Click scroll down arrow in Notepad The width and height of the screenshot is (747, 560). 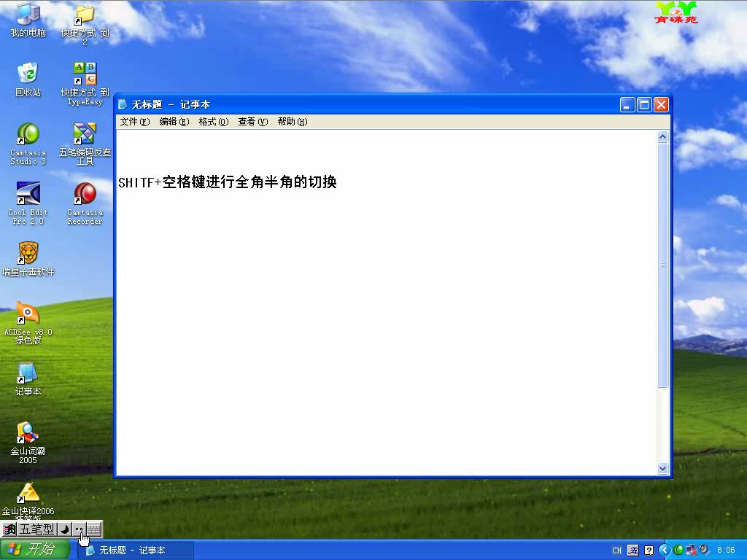[x=662, y=469]
